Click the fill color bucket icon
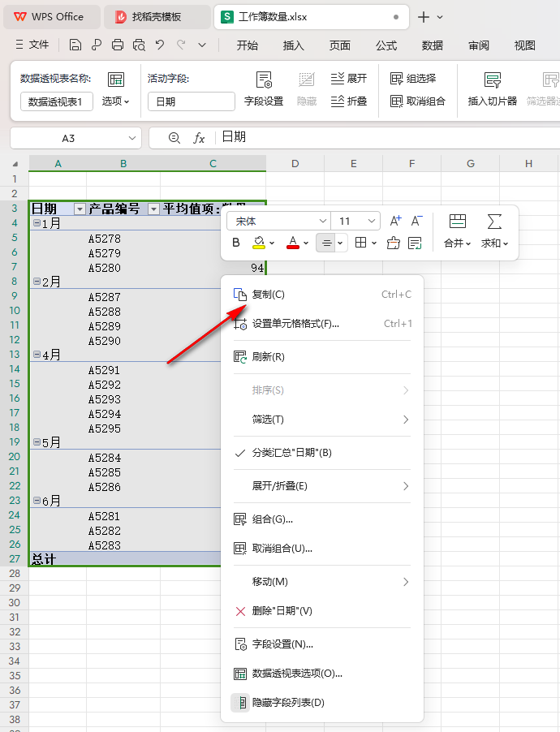This screenshot has height=732, width=560. (x=258, y=243)
